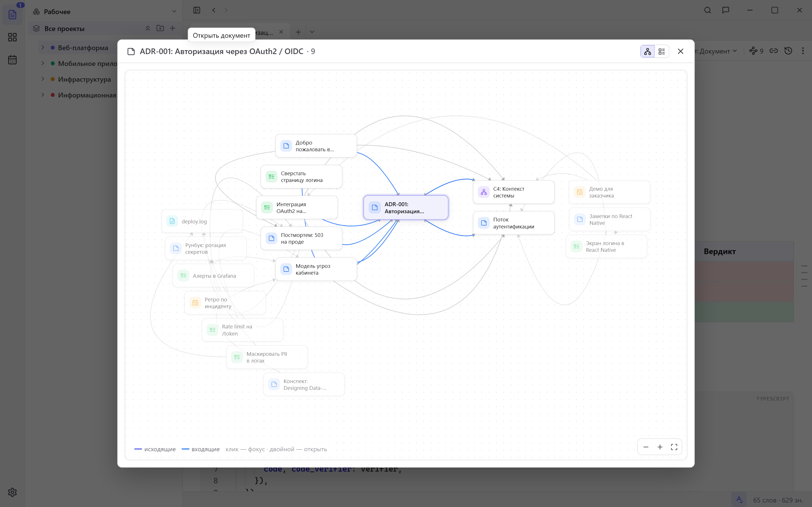Open the tab list chevron
Screen dimensions: 812x507
[x=312, y=32]
